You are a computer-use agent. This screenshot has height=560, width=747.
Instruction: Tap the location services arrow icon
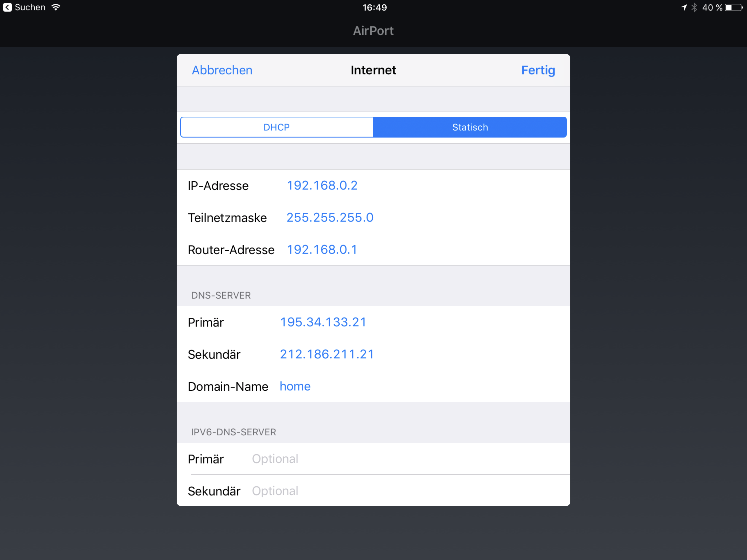pos(684,7)
